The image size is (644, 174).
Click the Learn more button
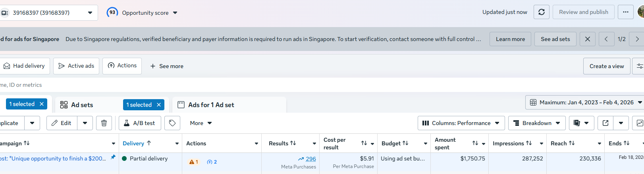point(510,39)
